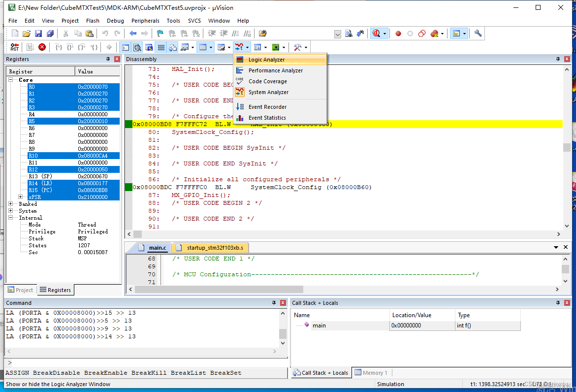Toggle enable/disable breakpoint hollow circle
This screenshot has width=576, height=392.
[x=410, y=33]
